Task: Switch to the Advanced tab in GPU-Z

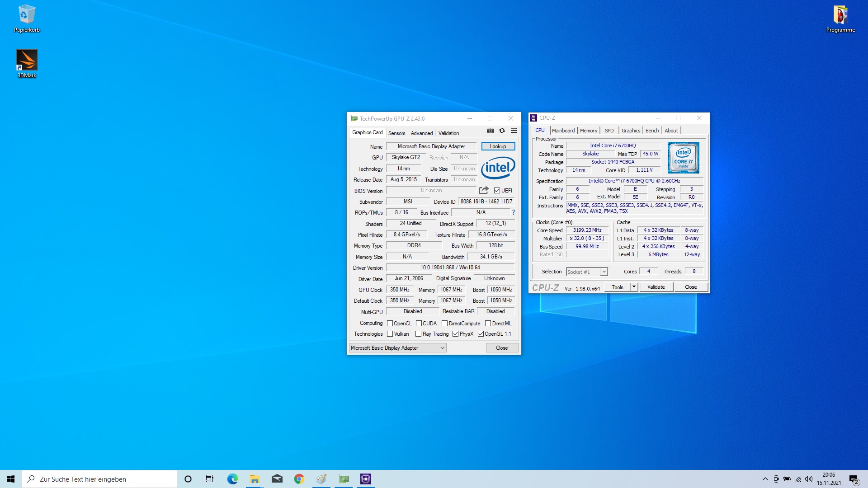Action: tap(421, 133)
